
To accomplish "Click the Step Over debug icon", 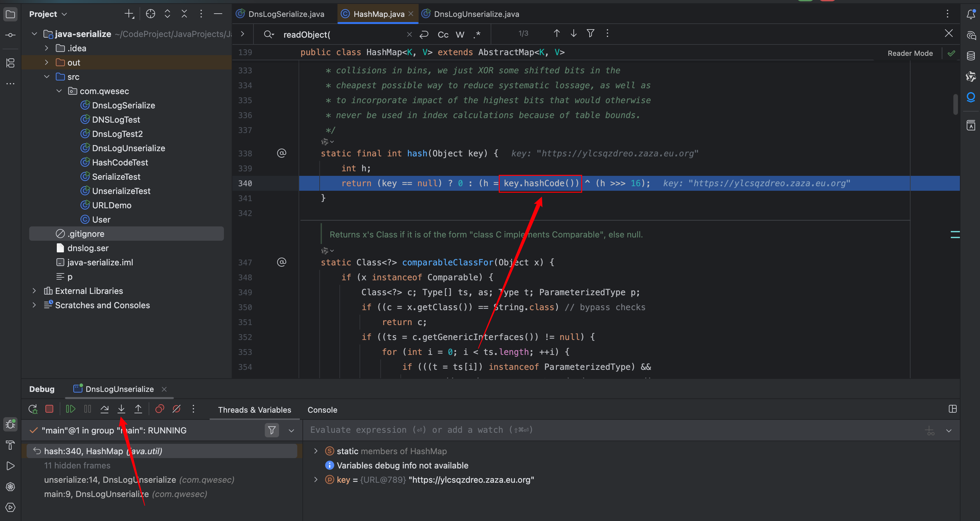I will (104, 409).
